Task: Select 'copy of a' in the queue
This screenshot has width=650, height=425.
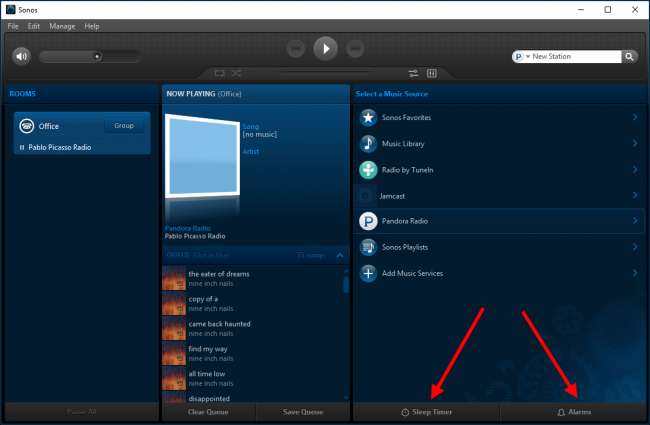Action: coord(254,303)
